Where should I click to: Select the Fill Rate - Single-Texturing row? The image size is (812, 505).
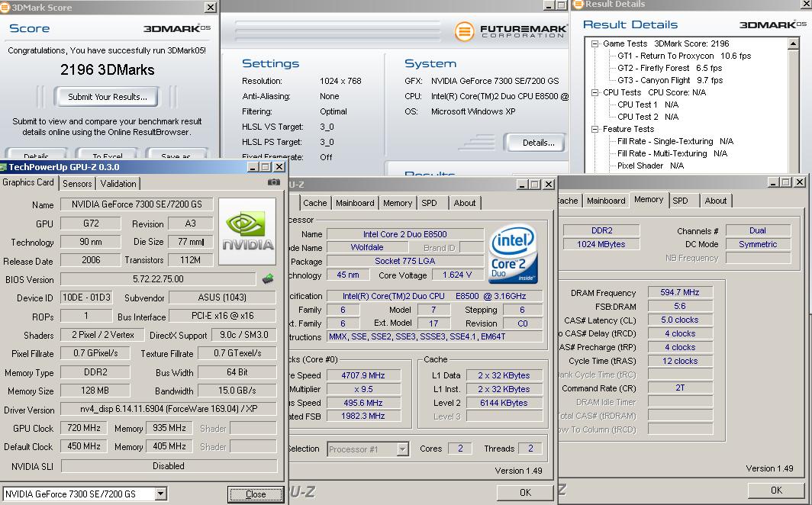675,141
